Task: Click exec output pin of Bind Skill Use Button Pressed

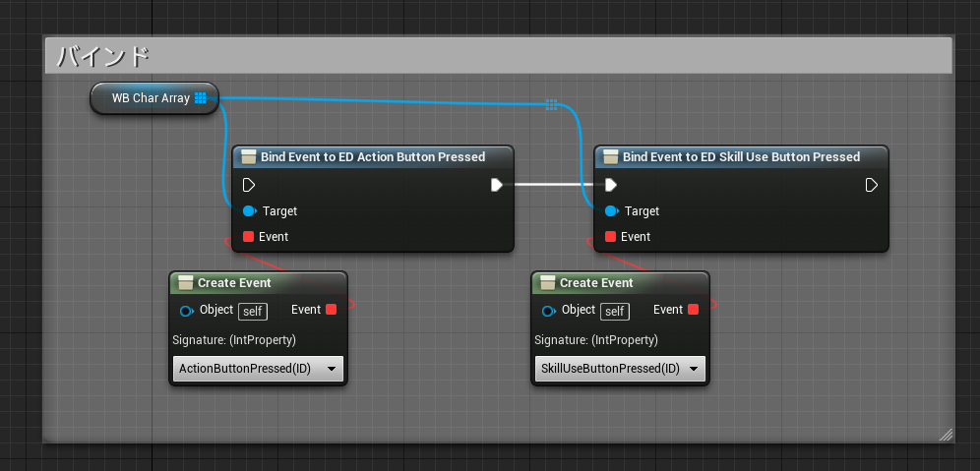Action: [x=871, y=185]
